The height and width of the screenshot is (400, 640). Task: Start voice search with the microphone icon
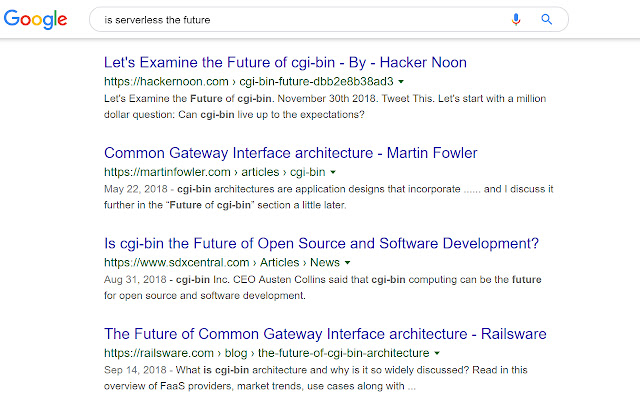[x=516, y=19]
